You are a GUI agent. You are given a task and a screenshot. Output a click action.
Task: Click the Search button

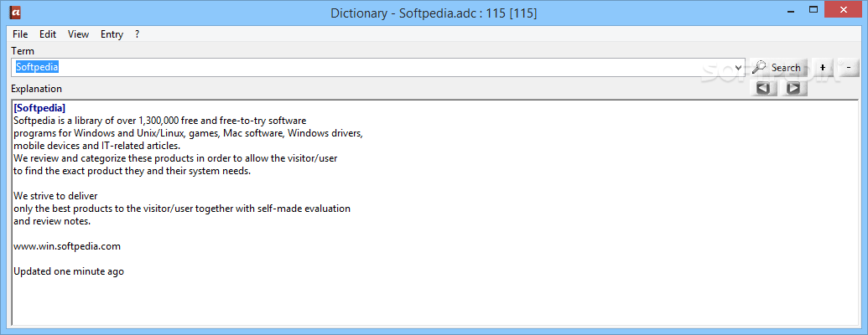click(x=777, y=68)
